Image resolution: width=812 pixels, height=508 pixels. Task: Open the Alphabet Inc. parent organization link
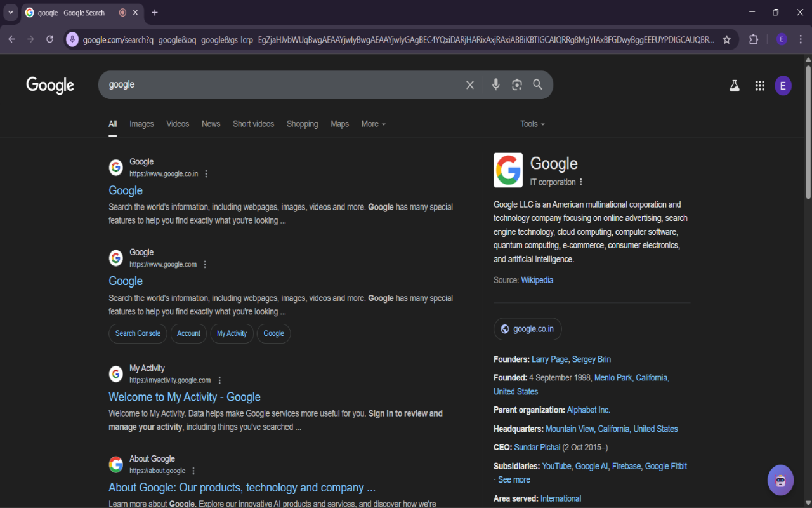tap(589, 410)
